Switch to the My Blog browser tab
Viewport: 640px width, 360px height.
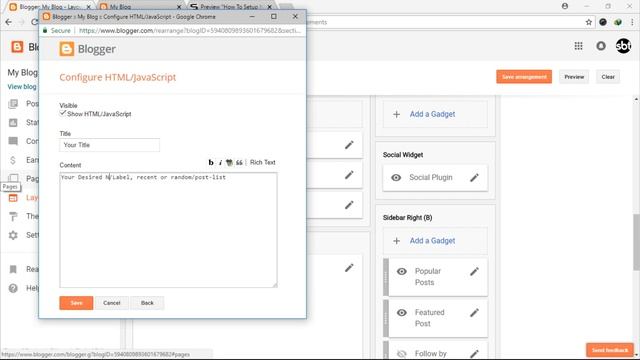coord(141,7)
